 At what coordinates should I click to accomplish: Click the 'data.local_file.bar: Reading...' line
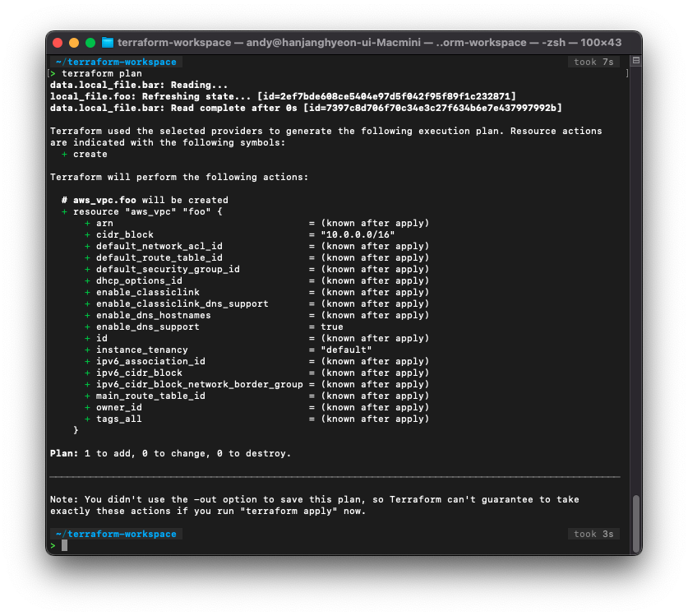click(x=139, y=85)
